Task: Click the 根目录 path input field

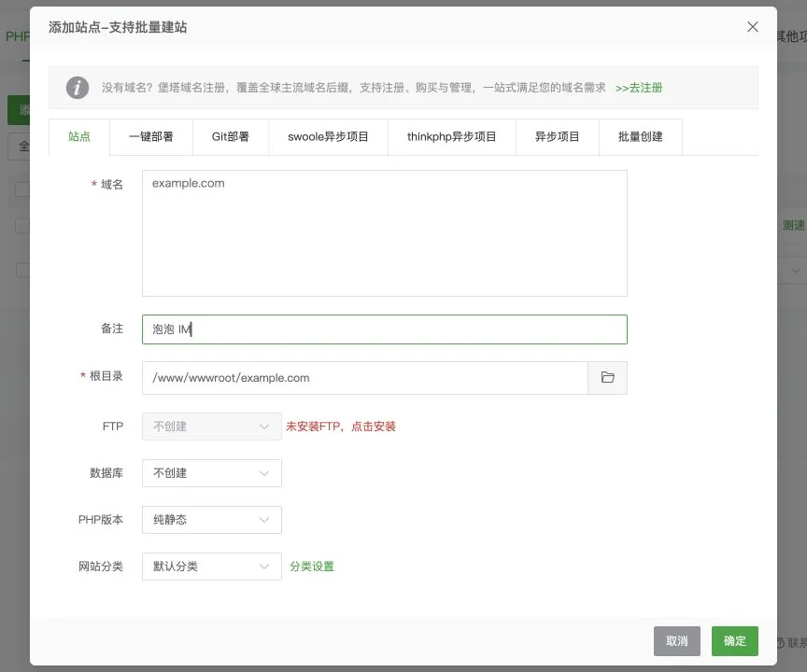Action: coord(365,378)
